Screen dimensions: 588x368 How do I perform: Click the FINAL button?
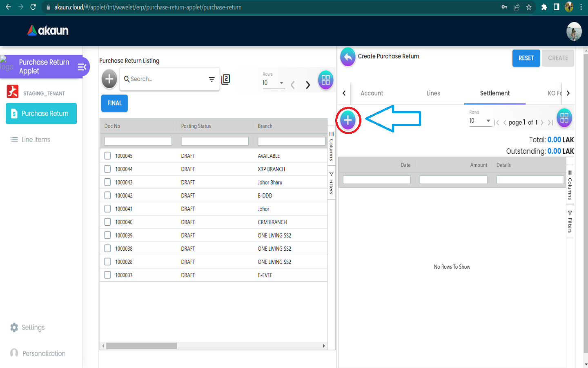coord(114,103)
